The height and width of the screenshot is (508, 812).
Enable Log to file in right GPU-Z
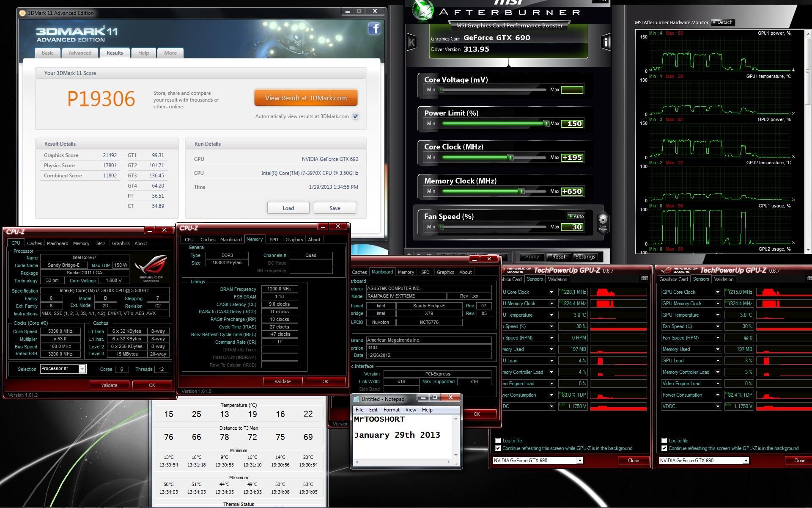point(664,441)
